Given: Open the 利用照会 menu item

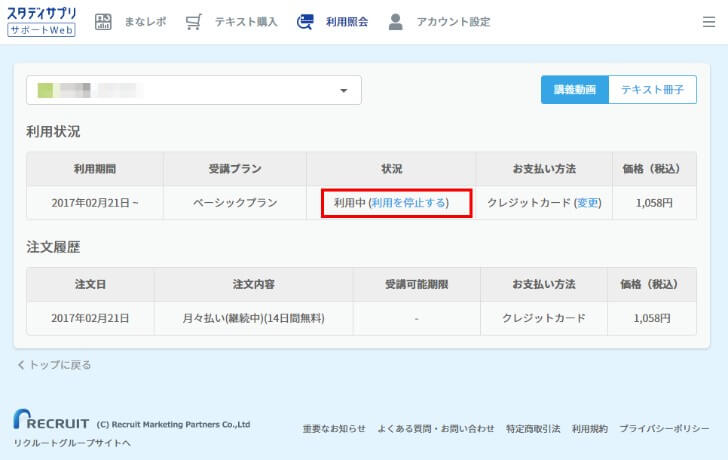Looking at the screenshot, I should (x=347, y=22).
